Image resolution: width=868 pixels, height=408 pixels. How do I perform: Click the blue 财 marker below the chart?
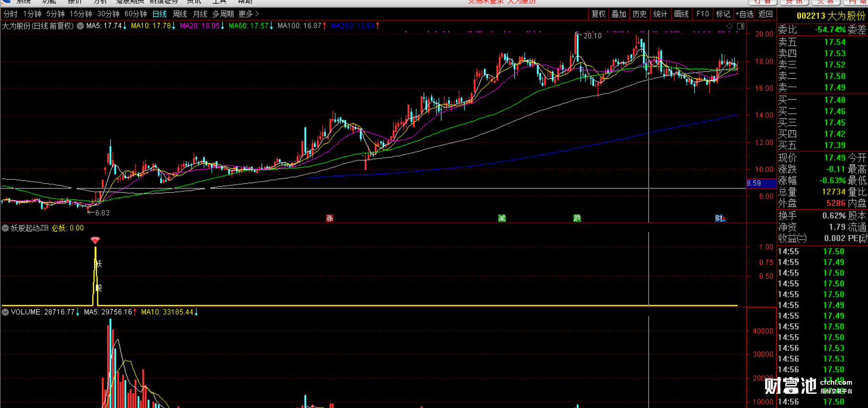click(720, 218)
